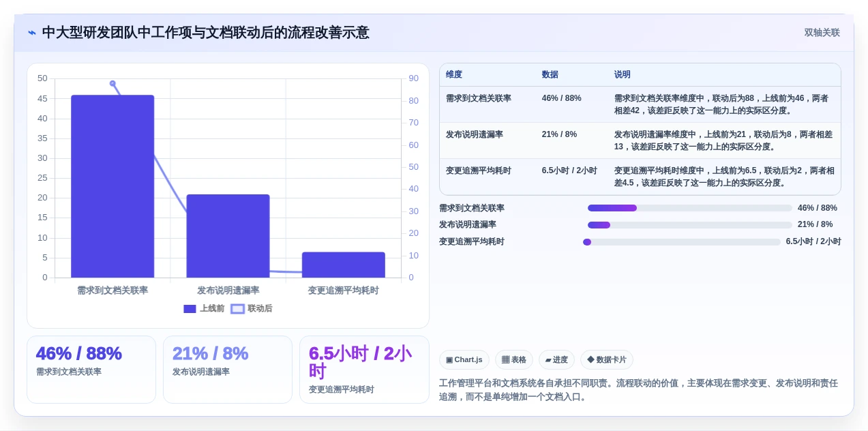Click table value 6.5小时 / 2小时
This screenshot has height=431, width=868.
click(x=569, y=170)
